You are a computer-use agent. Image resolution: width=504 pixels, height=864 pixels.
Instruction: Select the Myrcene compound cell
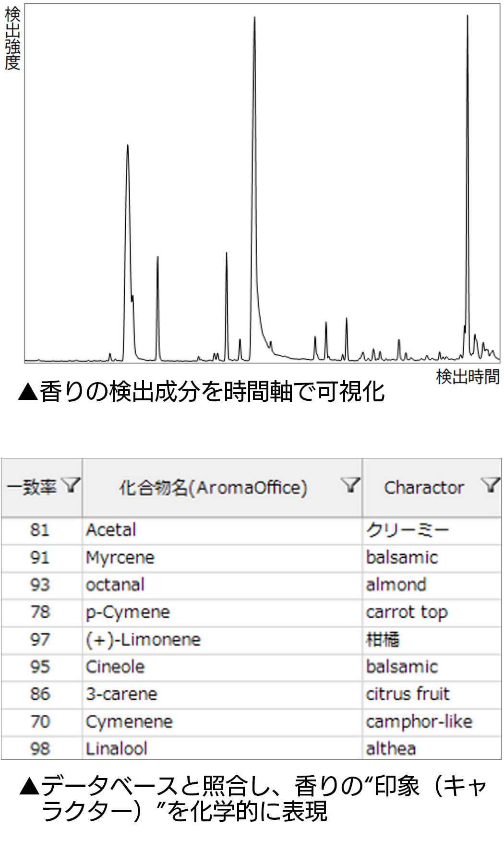click(120, 558)
